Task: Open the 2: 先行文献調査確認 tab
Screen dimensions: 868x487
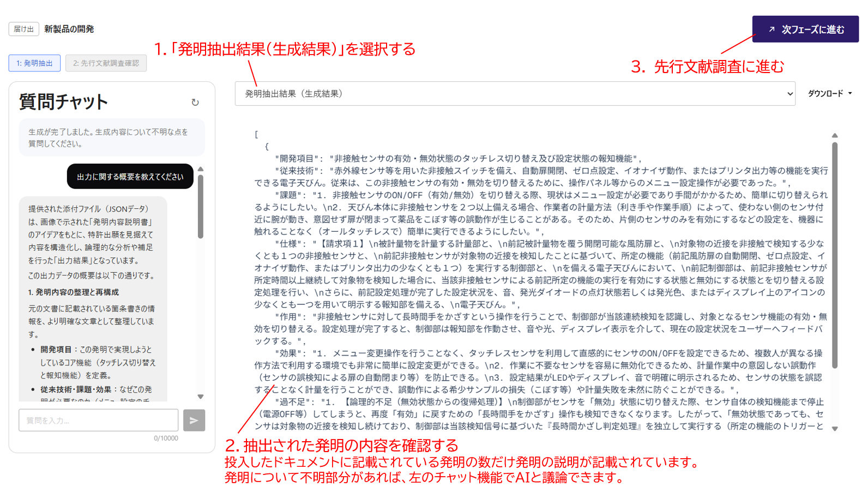Action: point(106,63)
